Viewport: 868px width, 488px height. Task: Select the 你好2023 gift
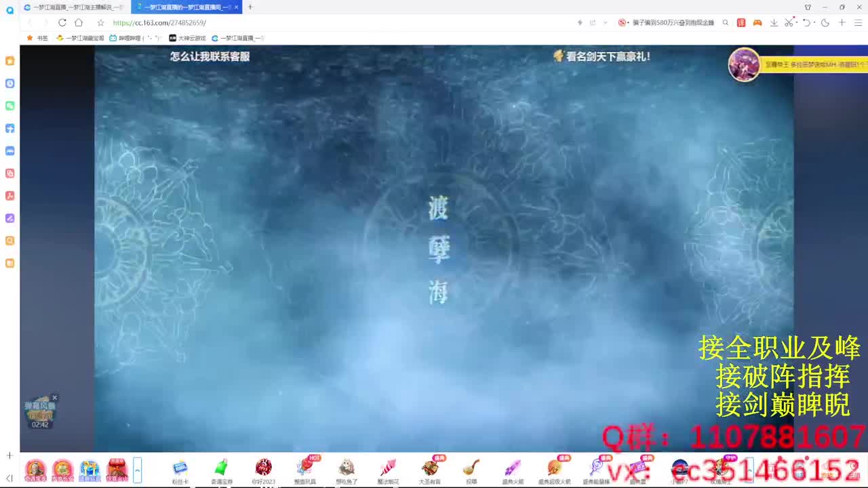(x=263, y=471)
